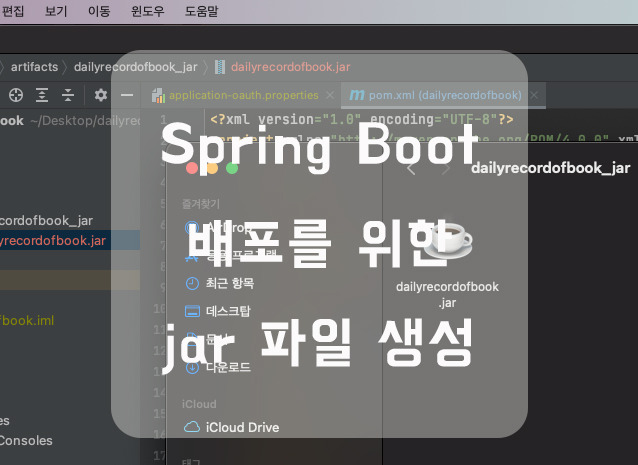Click the green zoom button of Finder

pos(232,168)
